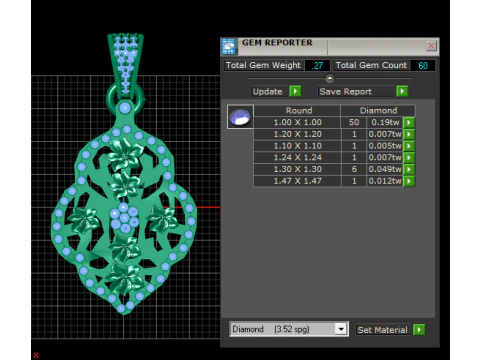This screenshot has width=480, height=360.
Task: Click green arrow for 1.00 X 1.00 row
Action: [409, 122]
